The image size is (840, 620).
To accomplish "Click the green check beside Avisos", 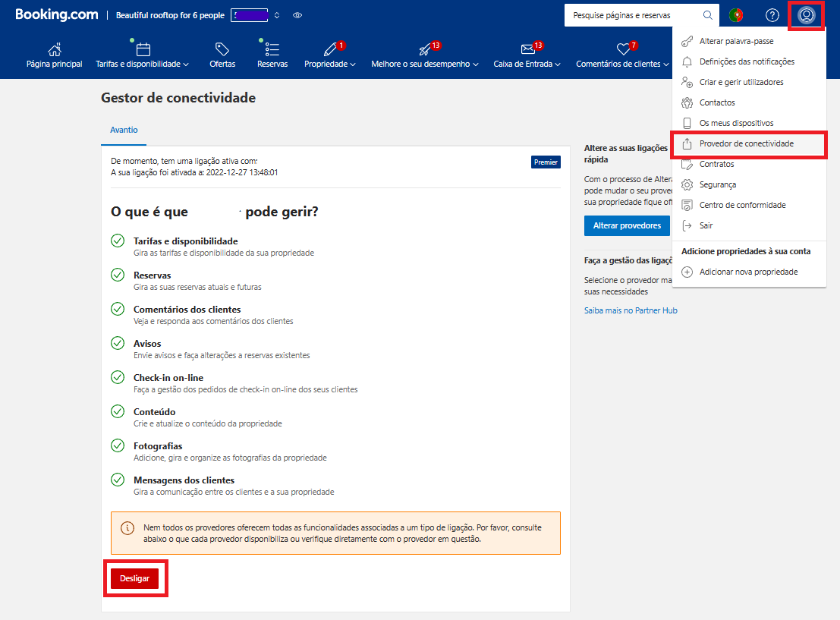I will pyautogui.click(x=118, y=343).
